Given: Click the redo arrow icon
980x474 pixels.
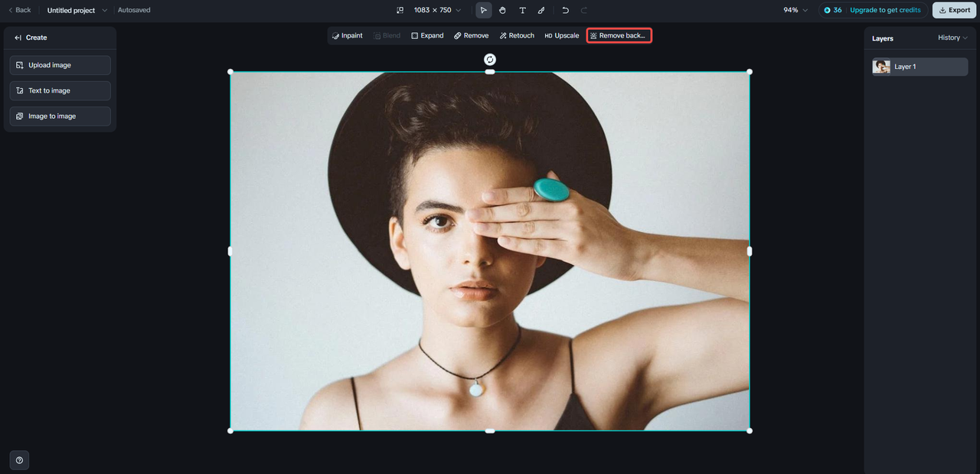Looking at the screenshot, I should tap(584, 10).
